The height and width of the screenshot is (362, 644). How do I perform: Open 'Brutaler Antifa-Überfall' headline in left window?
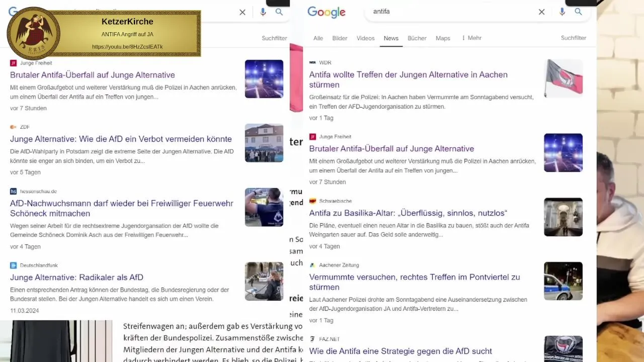[x=93, y=75]
